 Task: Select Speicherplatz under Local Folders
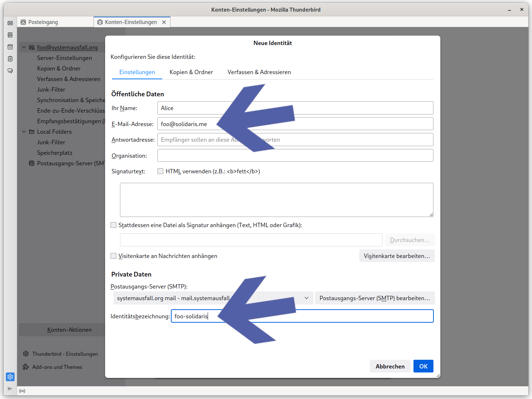pyautogui.click(x=55, y=153)
